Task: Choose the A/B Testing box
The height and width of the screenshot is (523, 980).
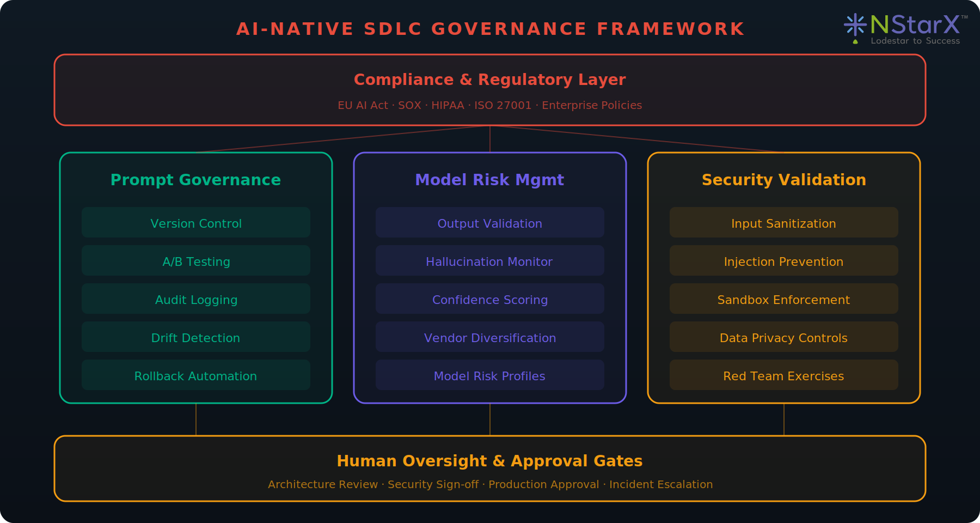Action: tap(196, 261)
